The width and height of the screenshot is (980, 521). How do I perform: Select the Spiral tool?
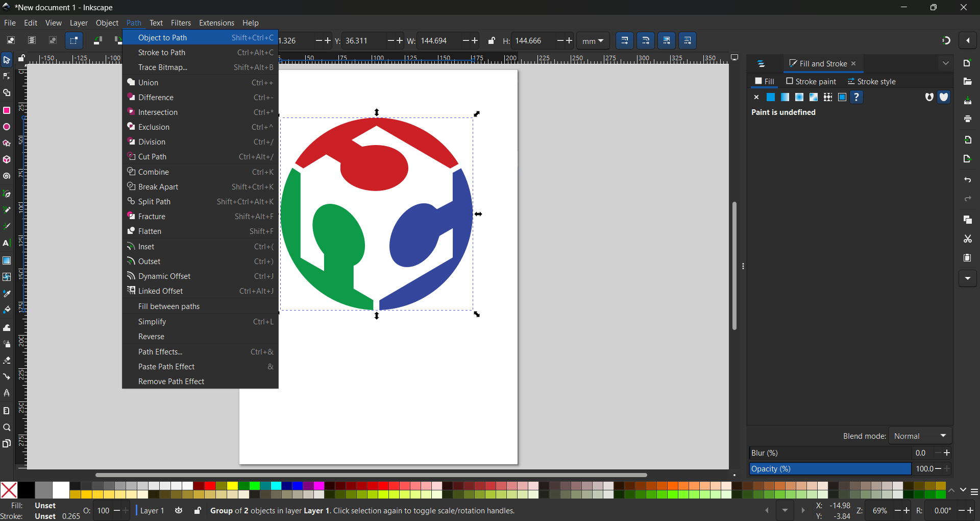(x=7, y=176)
